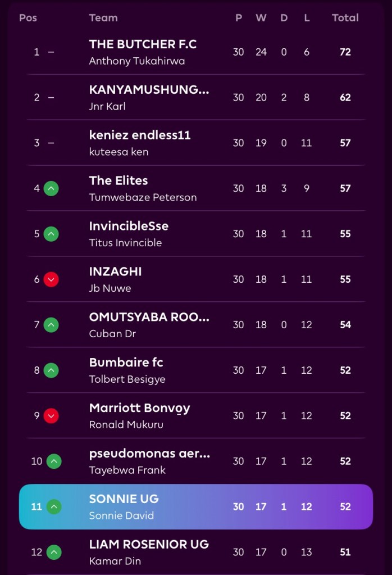Click the Pos column header
The height and width of the screenshot is (575, 392).
coord(28,18)
